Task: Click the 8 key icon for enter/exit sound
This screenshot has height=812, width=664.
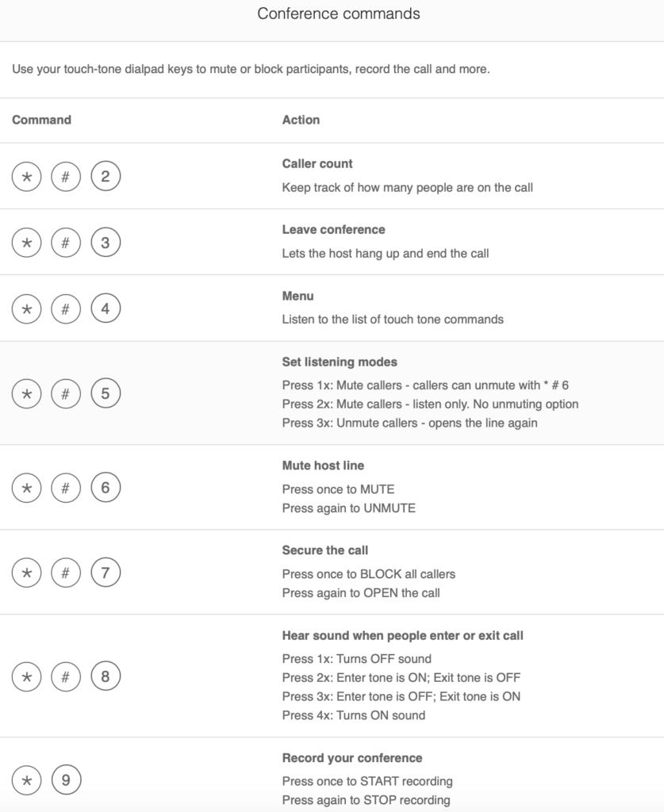Action: coord(106,676)
